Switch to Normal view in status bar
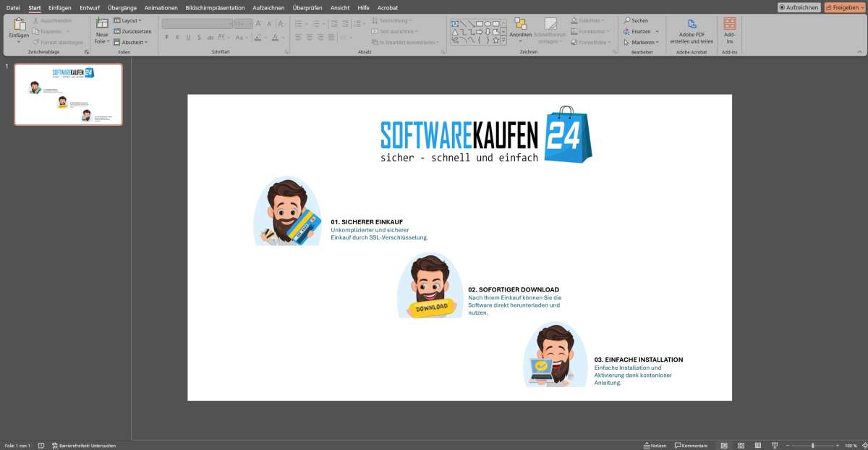The width and height of the screenshot is (868, 450). pyautogui.click(x=724, y=445)
